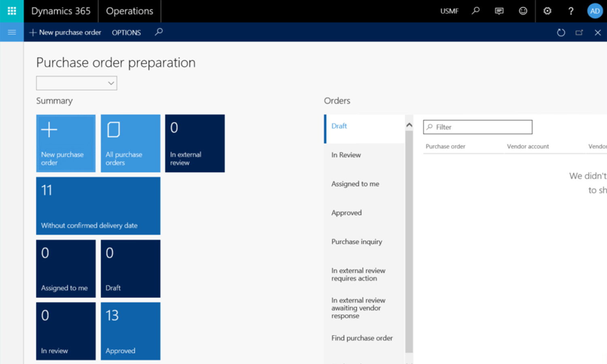The height and width of the screenshot is (364, 607).
Task: Click the smiley feedback icon
Action: click(523, 11)
